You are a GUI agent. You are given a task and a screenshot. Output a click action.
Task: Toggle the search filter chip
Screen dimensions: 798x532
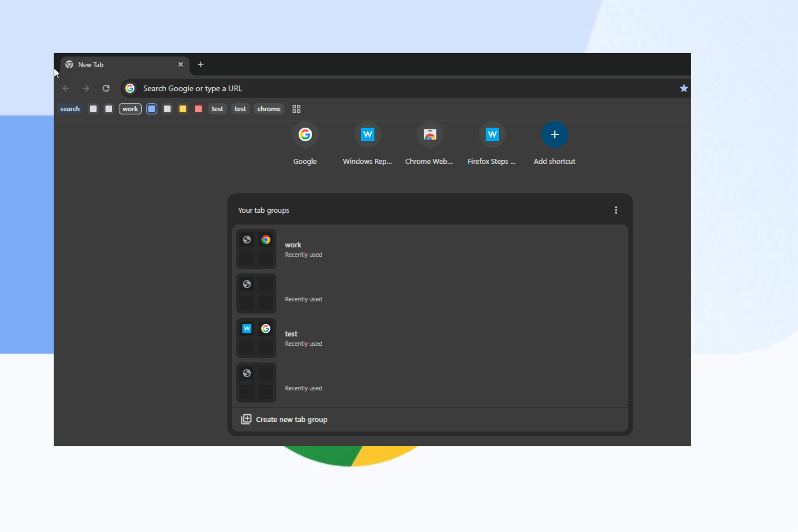pos(70,108)
